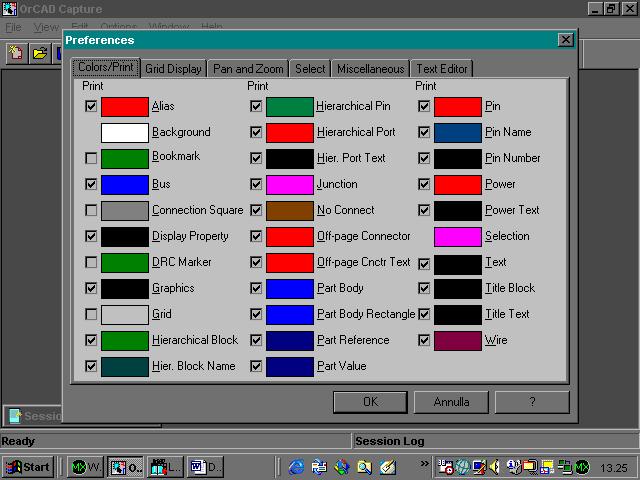
Task: Click the white Background color swatch
Action: coord(125,132)
